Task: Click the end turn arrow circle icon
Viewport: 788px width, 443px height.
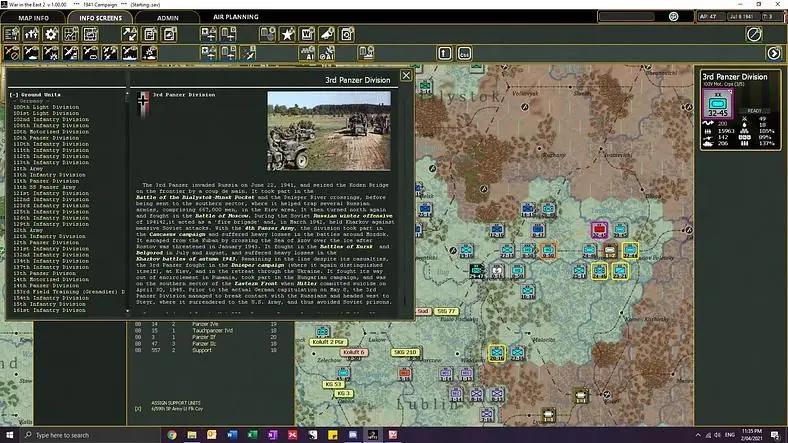Action: [x=774, y=53]
